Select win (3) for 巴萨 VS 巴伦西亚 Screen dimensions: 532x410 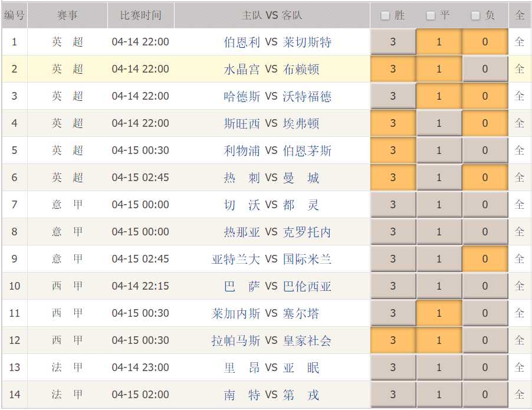coord(393,286)
